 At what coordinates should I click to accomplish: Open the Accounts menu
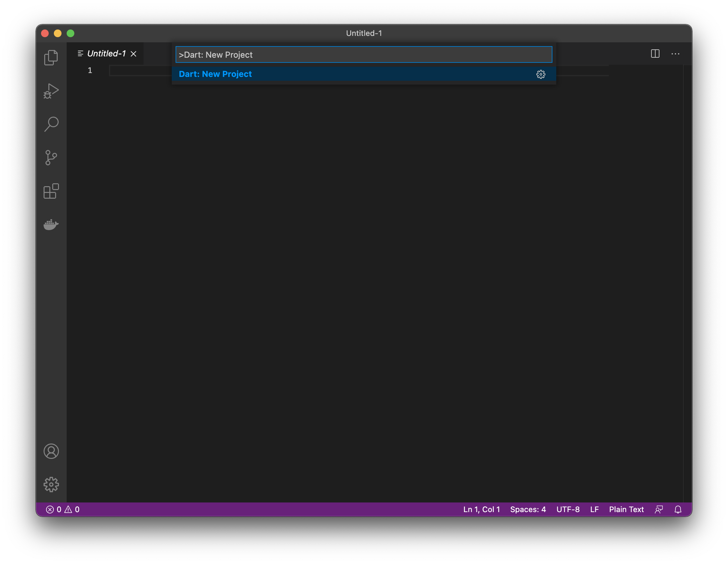tap(51, 451)
